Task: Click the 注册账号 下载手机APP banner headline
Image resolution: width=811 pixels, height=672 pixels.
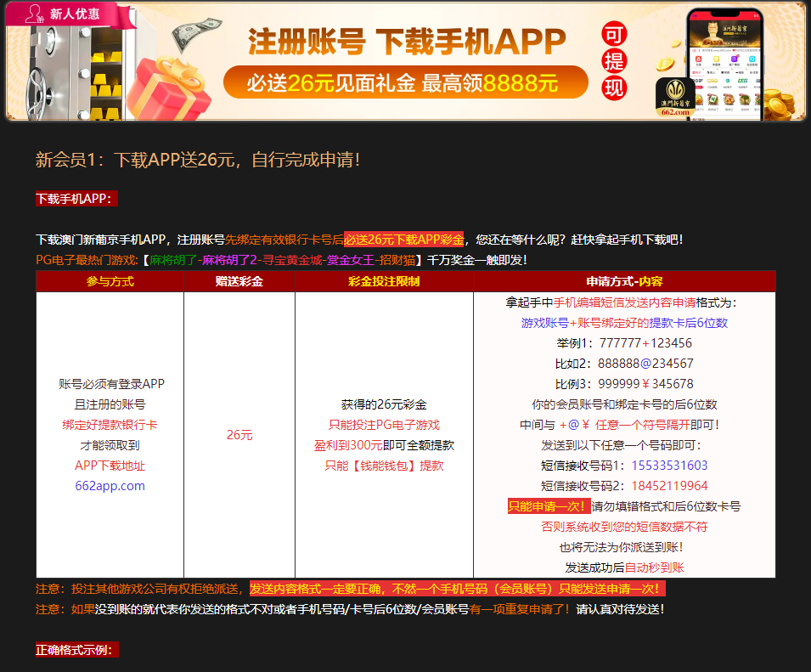Action: click(x=407, y=42)
